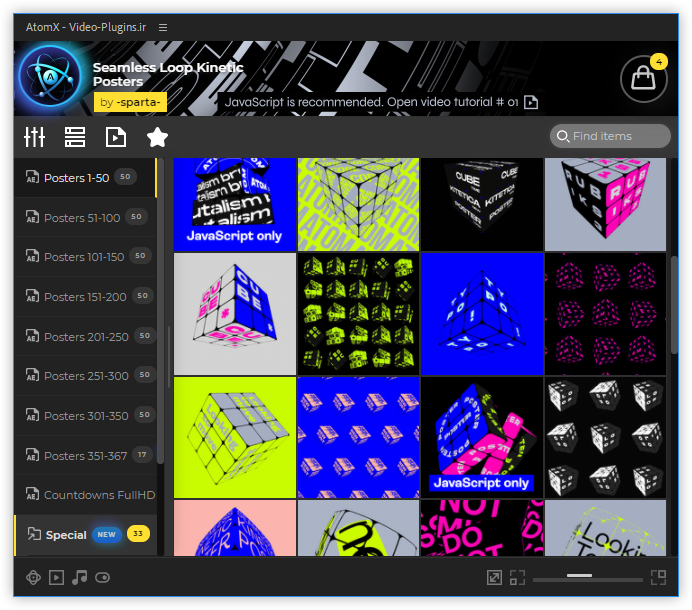
Task: Open the sliders control panel icon
Action: click(x=34, y=137)
